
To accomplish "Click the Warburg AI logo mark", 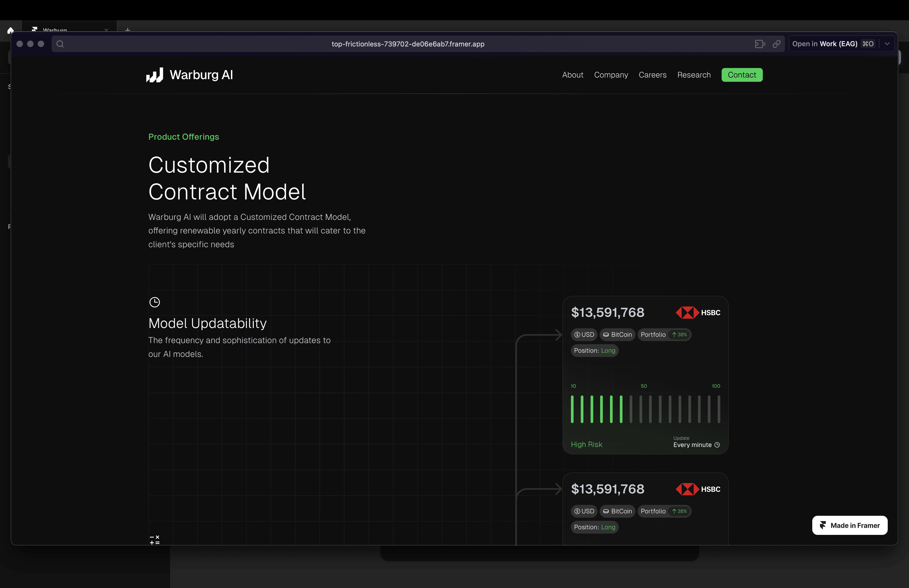I will coord(154,75).
